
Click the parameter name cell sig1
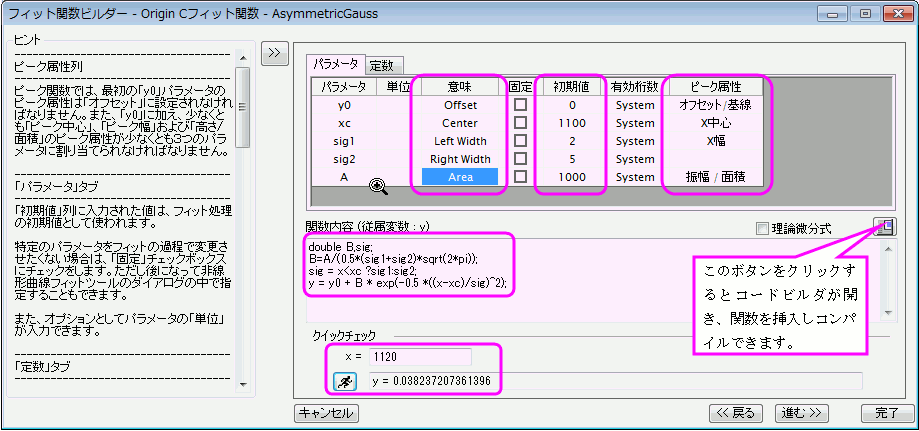pos(344,141)
